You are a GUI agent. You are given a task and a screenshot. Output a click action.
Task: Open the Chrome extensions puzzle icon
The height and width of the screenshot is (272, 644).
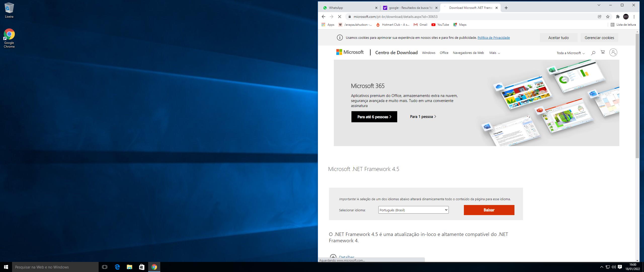click(x=618, y=17)
